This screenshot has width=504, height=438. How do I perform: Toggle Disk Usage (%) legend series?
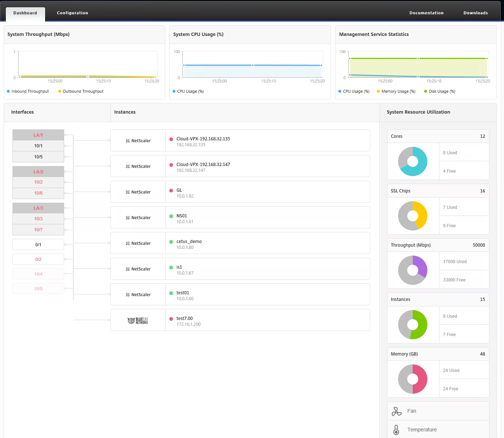tap(439, 91)
